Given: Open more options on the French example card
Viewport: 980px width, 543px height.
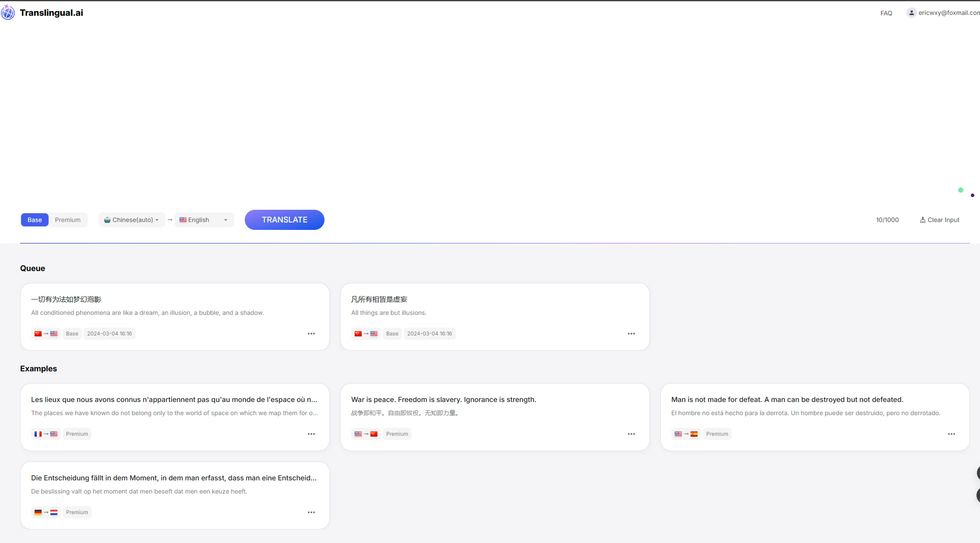Looking at the screenshot, I should pyautogui.click(x=311, y=434).
